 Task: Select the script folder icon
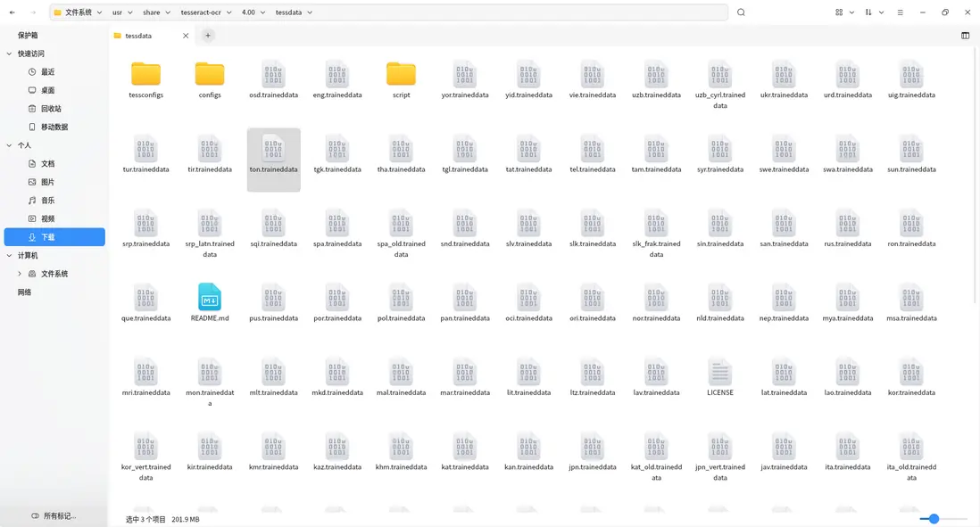pos(401,74)
